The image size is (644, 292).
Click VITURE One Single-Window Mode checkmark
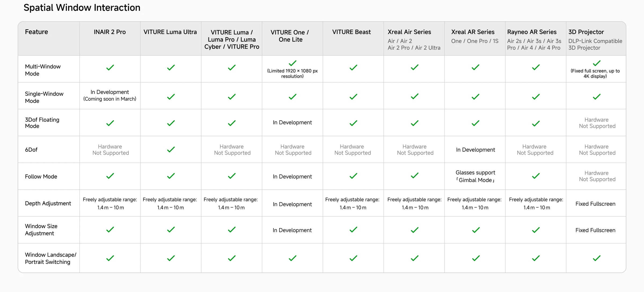pos(292,97)
